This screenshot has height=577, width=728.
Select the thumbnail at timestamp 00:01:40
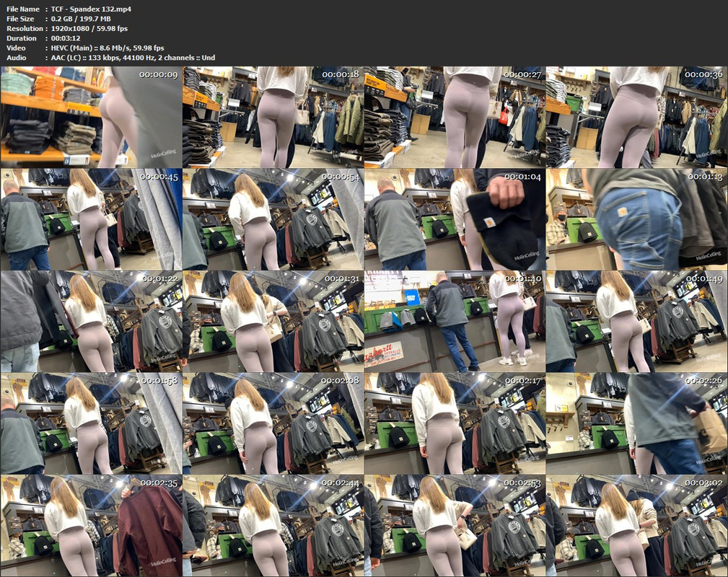454,322
